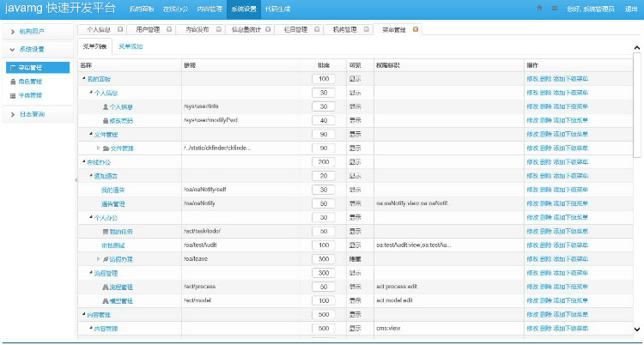
Task: Click the icon beside highlighted 菜单管理 sidebar item
Action: [13, 68]
